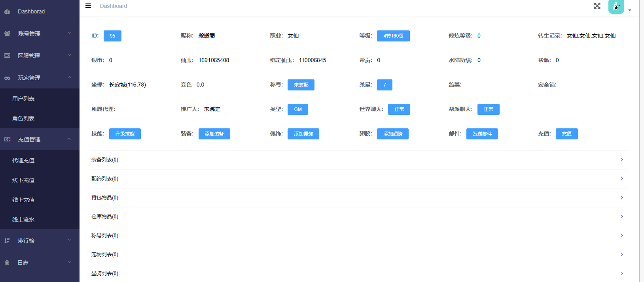
Task: Toggle fullscreen mode icon
Action: point(597,6)
